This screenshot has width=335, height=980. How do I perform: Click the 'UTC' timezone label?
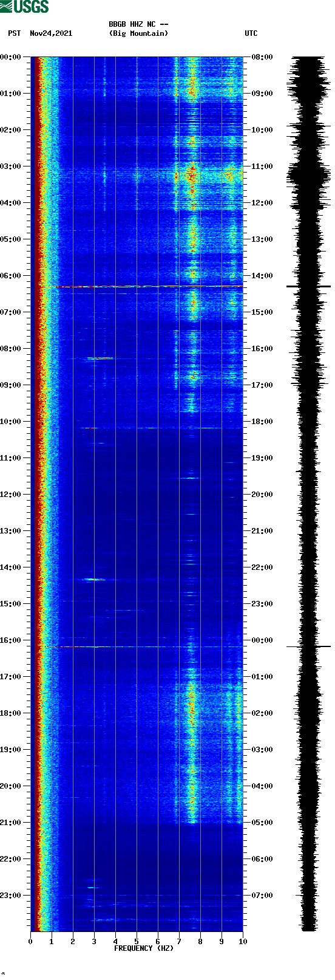click(x=251, y=33)
